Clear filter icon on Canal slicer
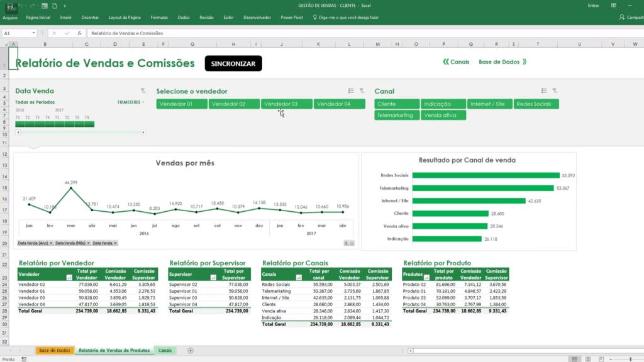 tap(554, 91)
